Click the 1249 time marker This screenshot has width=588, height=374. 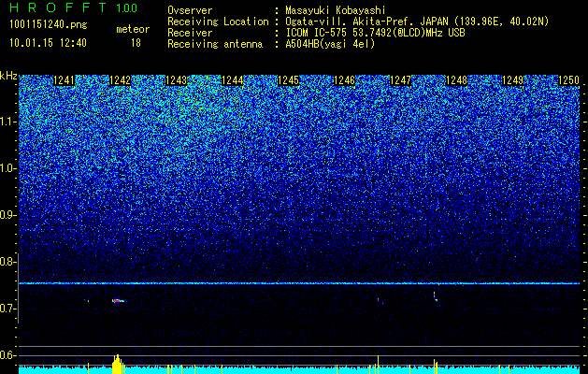[x=512, y=80]
